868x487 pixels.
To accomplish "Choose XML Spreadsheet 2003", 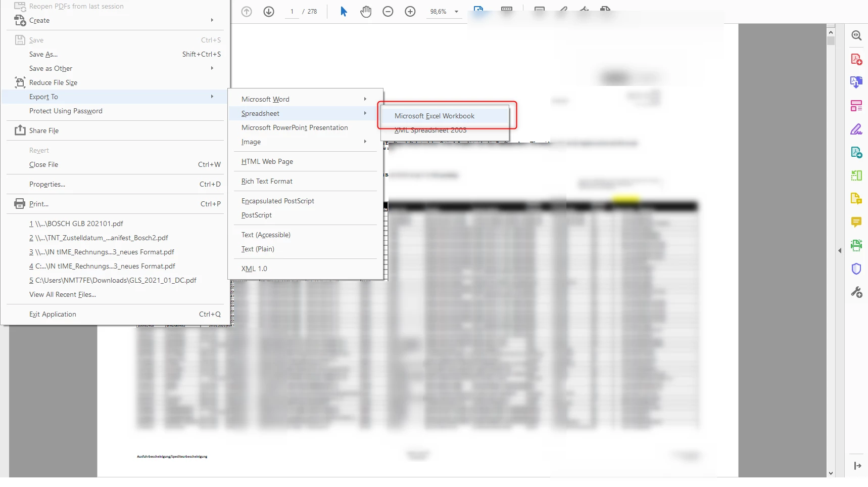I will point(444,130).
